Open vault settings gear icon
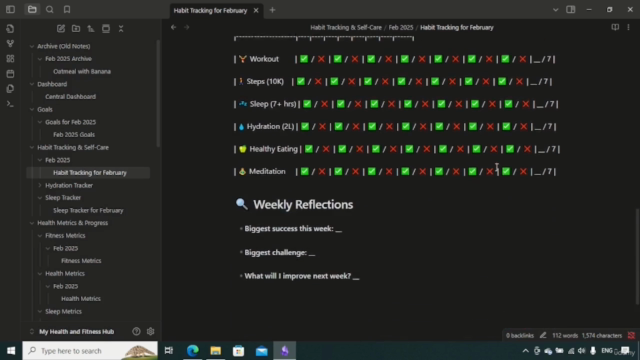Viewport: 640px width, 360px height. [151, 331]
